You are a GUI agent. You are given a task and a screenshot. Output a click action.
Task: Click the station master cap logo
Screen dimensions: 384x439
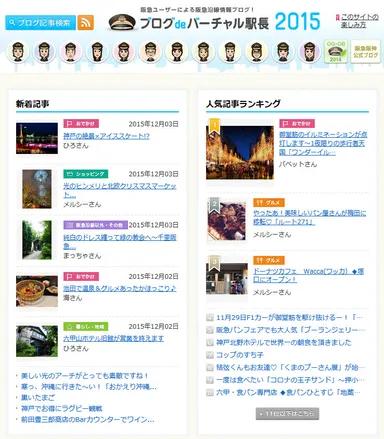point(123,22)
